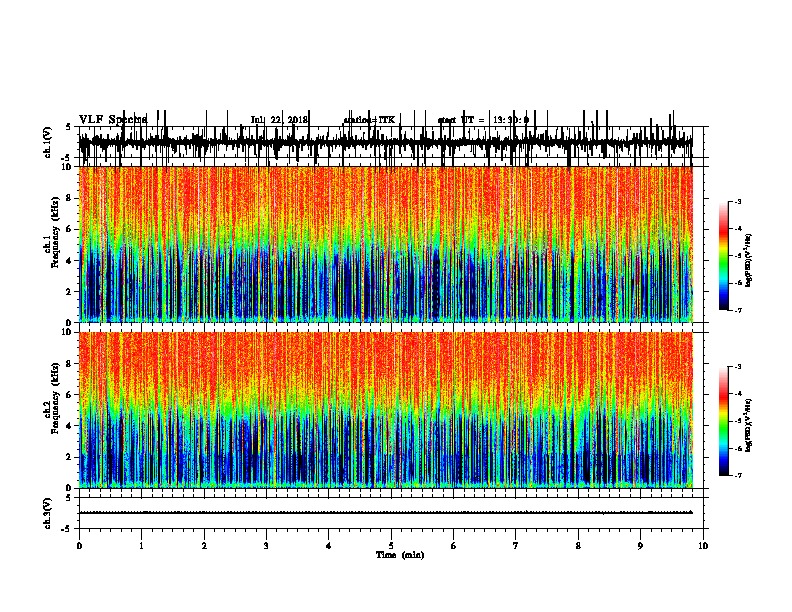
Task: Click time axis tick label 1
Action: tap(141, 546)
